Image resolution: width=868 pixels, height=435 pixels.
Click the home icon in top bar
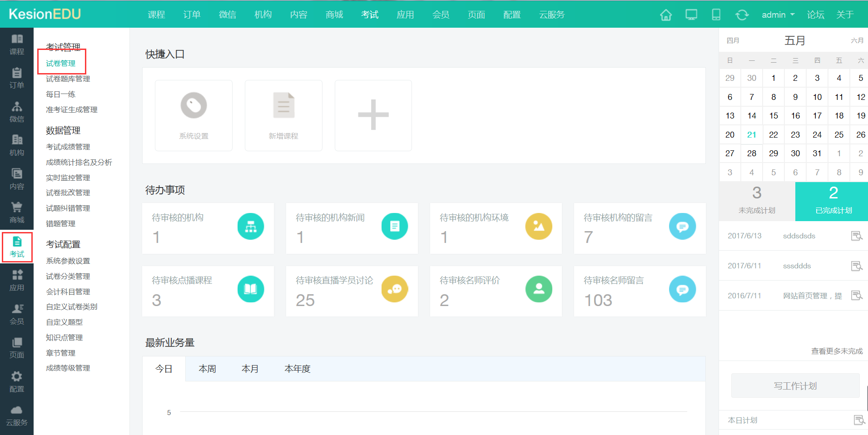pos(665,15)
